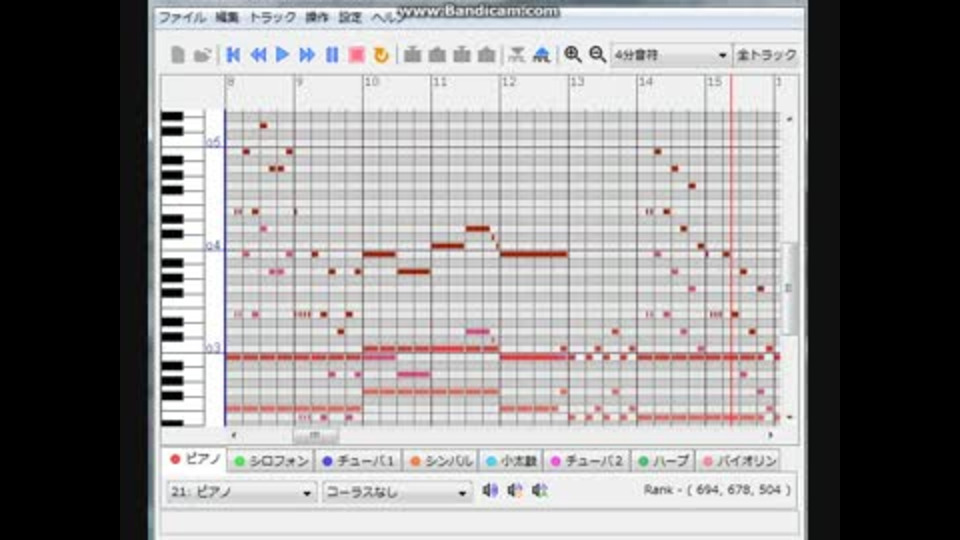Zoom out of the piano roll
This screenshot has height=540, width=960.
click(x=597, y=55)
